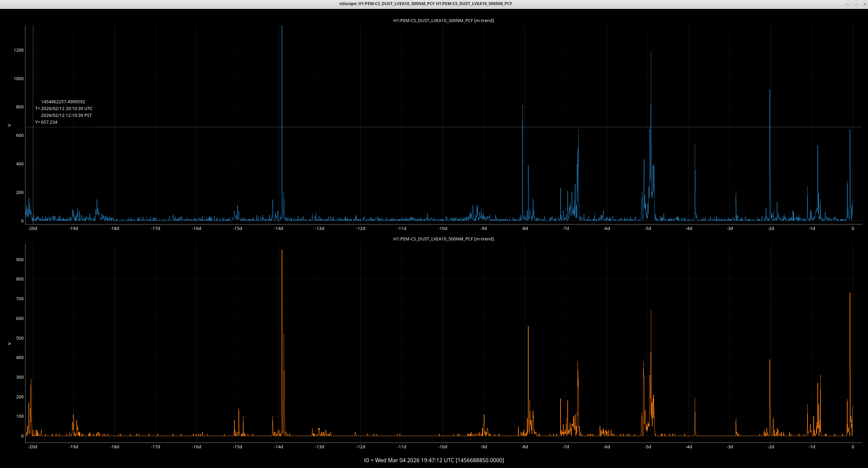
Task: Click the window title bar text
Action: click(426, 4)
